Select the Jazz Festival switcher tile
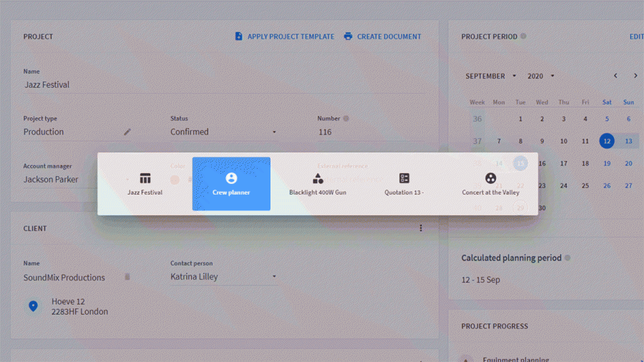Viewport: 644px width, 362px height. (145, 184)
